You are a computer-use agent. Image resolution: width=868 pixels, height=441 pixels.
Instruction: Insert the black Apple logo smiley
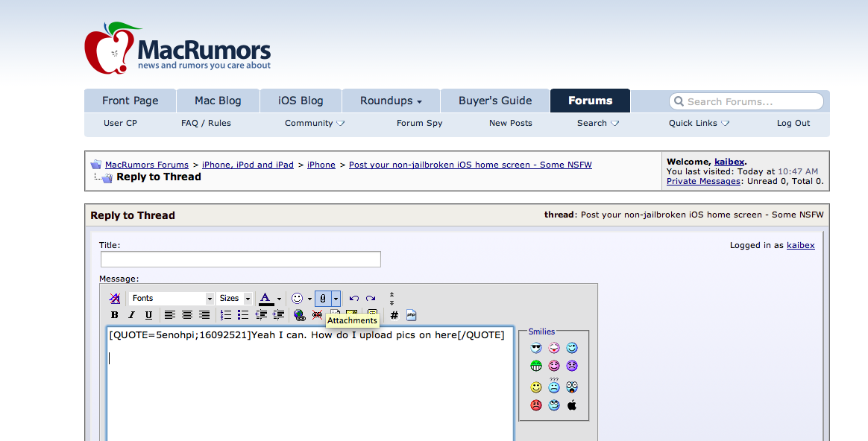click(x=572, y=405)
